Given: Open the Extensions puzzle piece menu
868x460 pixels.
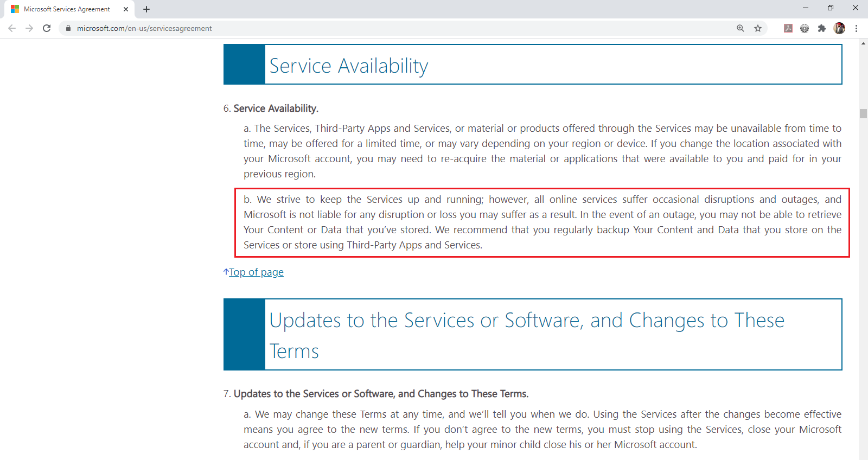Looking at the screenshot, I should click(x=822, y=28).
